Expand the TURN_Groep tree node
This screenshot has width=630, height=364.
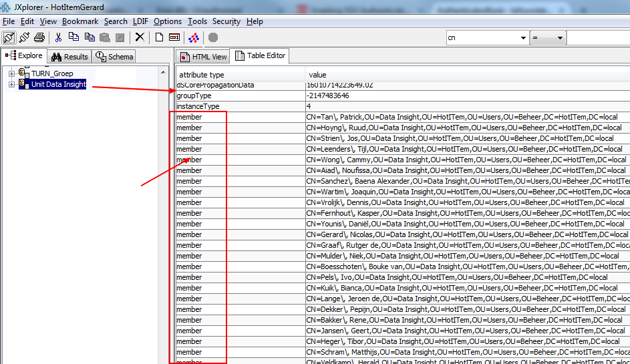pyautogui.click(x=11, y=73)
